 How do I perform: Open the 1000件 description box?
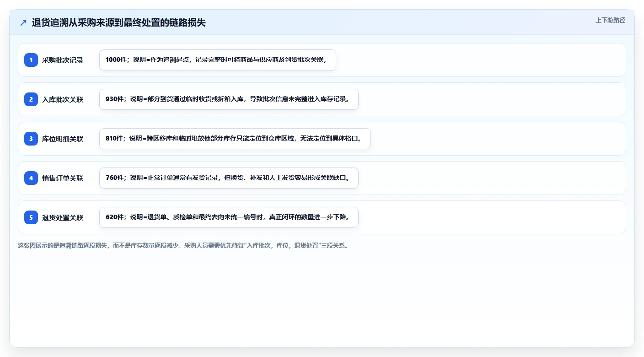pos(218,60)
